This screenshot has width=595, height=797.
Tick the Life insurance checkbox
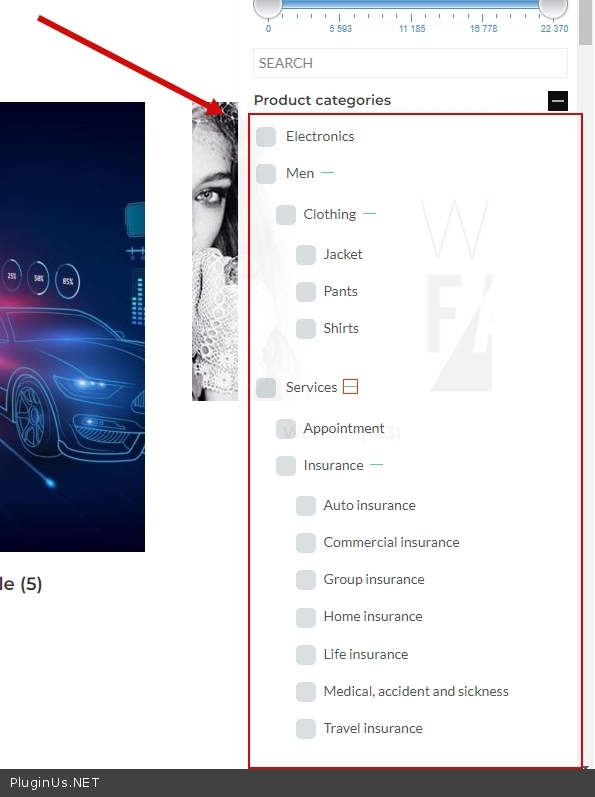pyautogui.click(x=306, y=655)
